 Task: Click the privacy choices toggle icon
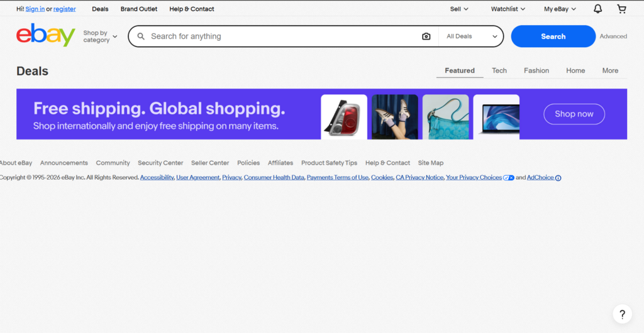coord(508,178)
